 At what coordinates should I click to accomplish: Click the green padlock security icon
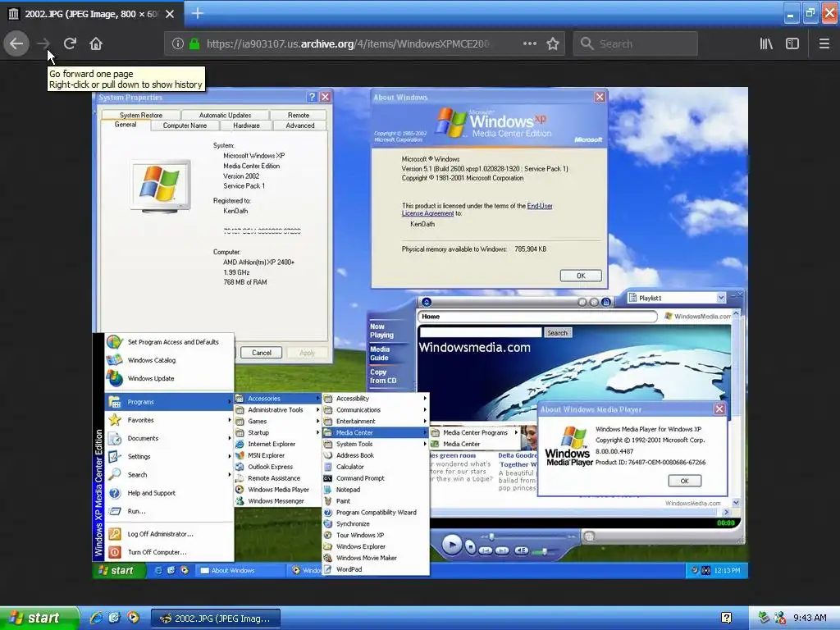tap(194, 43)
